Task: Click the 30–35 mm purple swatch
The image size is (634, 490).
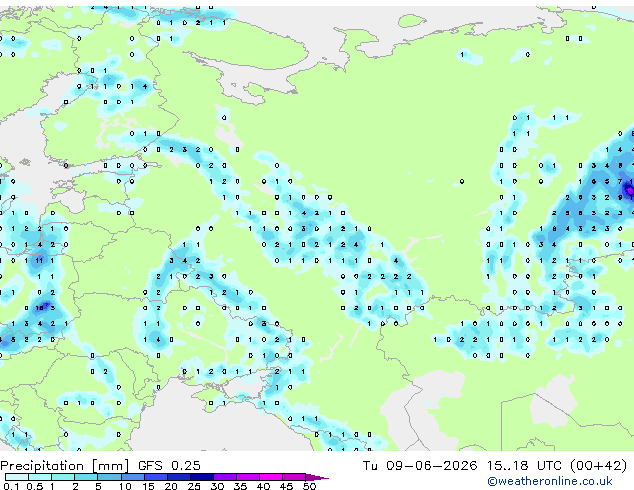Action: (225, 477)
